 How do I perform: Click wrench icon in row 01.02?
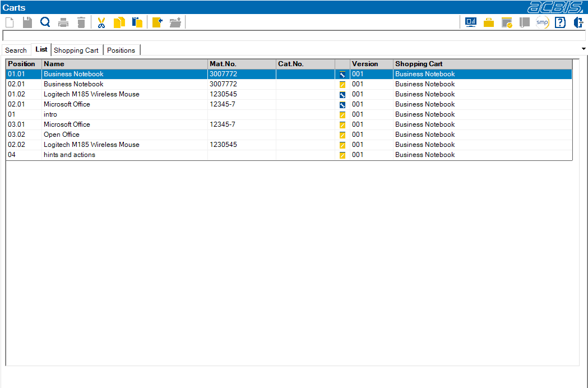tap(342, 95)
